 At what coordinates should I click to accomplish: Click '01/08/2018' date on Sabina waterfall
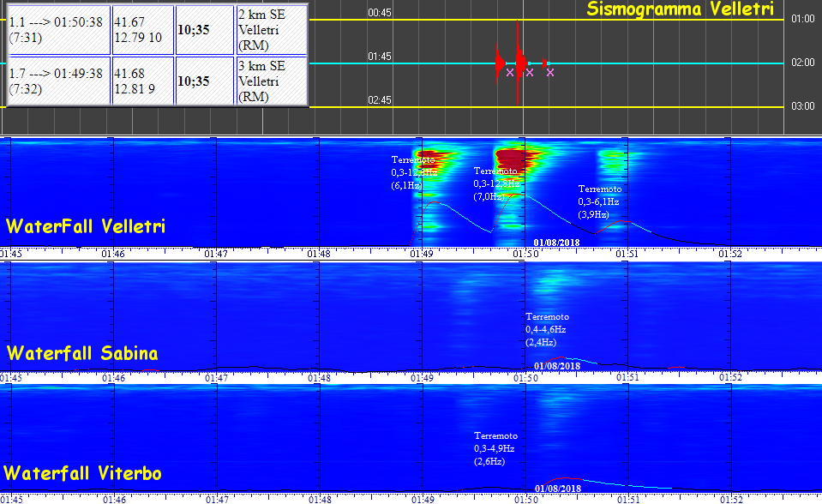[557, 366]
